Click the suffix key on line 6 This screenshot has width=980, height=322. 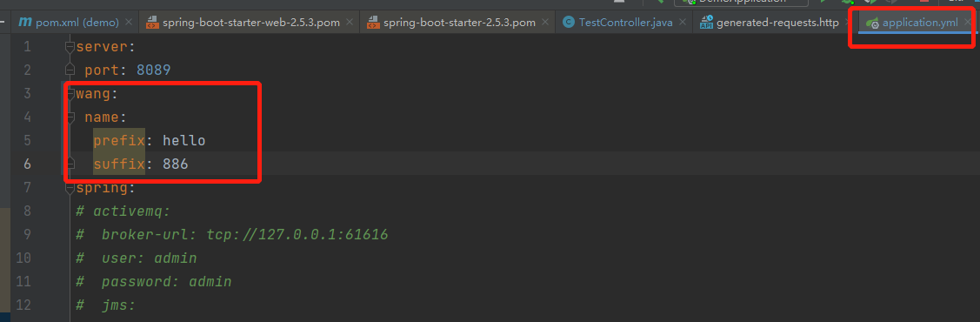pyautogui.click(x=119, y=164)
